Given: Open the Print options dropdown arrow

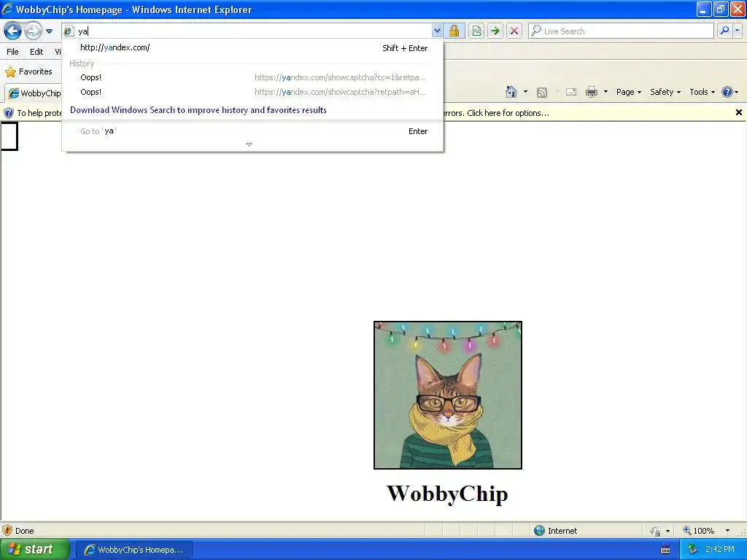Looking at the screenshot, I should click(605, 92).
